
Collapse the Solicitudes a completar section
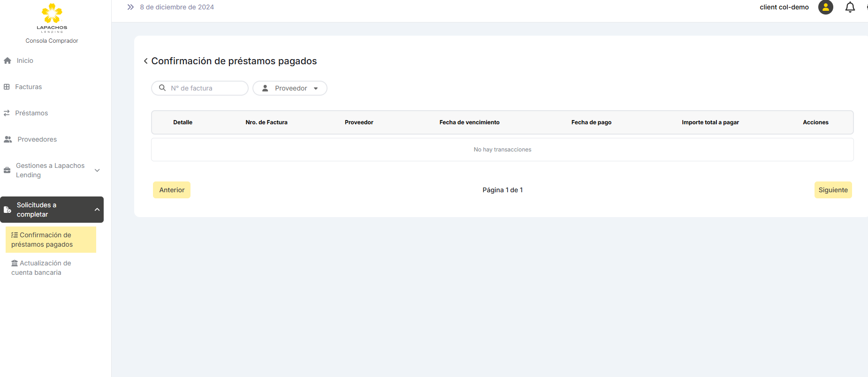tap(97, 210)
